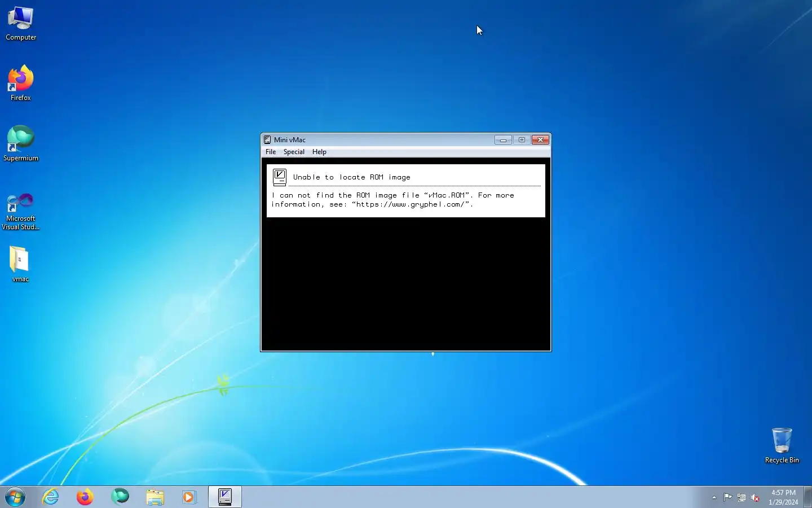Click the Mini vMac title bar icon

[x=267, y=139]
